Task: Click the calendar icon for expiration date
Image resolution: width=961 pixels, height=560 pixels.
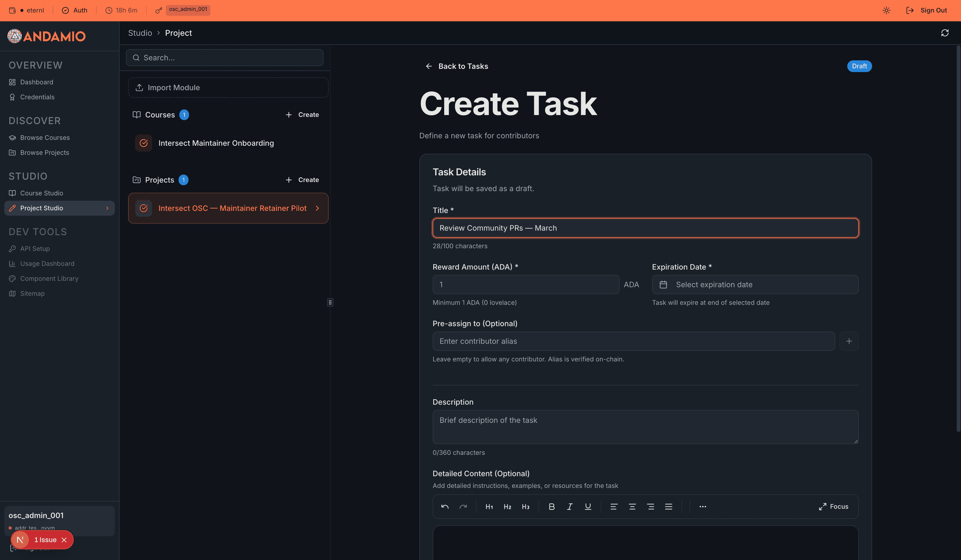Action: coord(664,284)
